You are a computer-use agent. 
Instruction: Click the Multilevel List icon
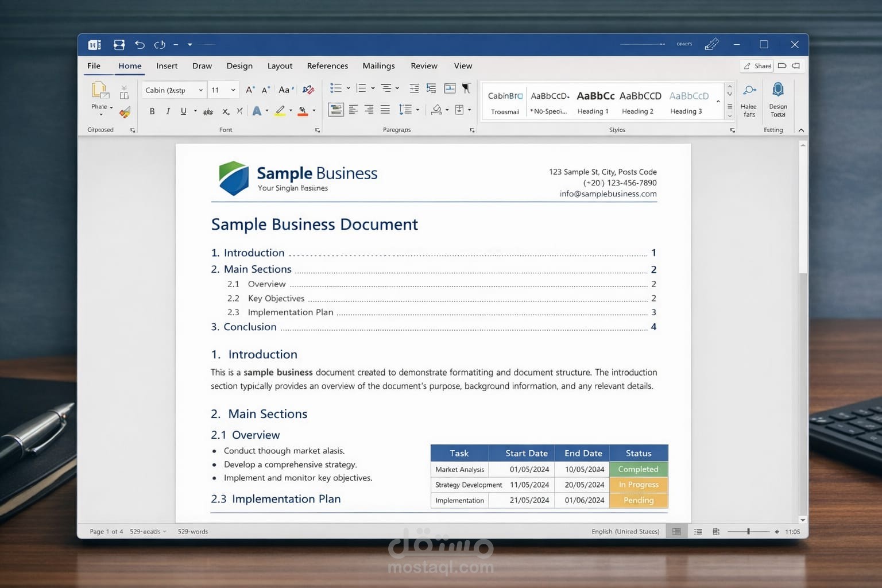386,88
